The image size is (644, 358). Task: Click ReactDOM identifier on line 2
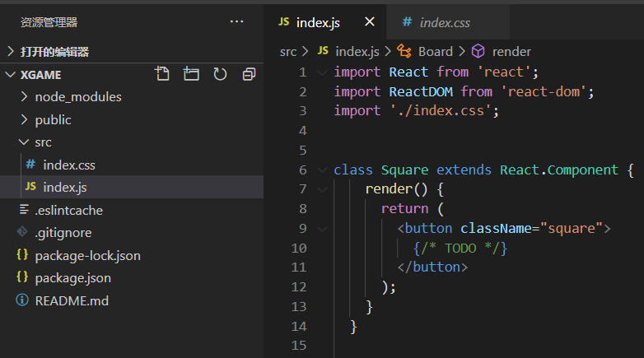pos(421,92)
